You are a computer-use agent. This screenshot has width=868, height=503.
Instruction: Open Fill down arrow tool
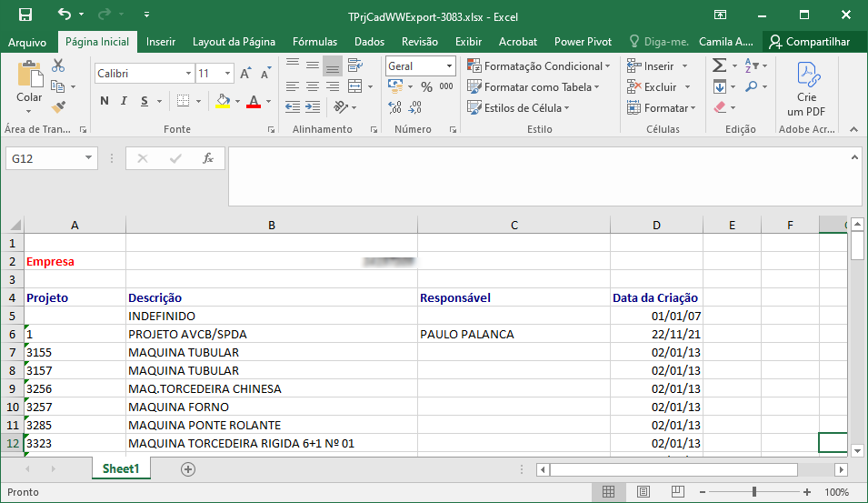point(720,86)
